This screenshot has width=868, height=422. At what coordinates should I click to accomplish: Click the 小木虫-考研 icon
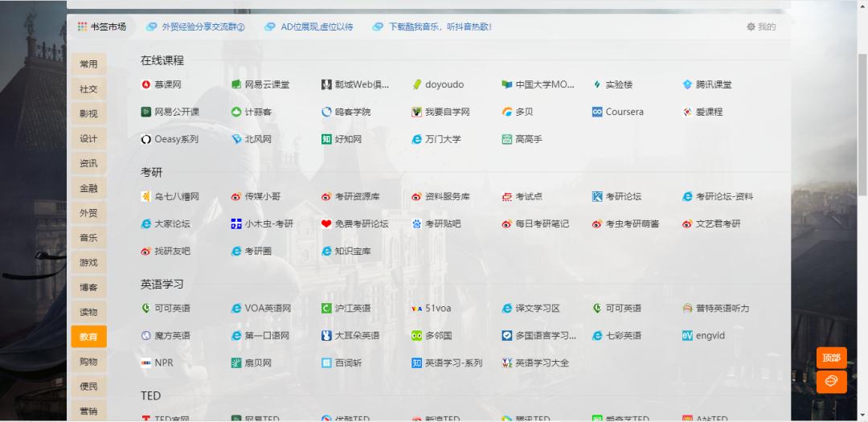[236, 223]
